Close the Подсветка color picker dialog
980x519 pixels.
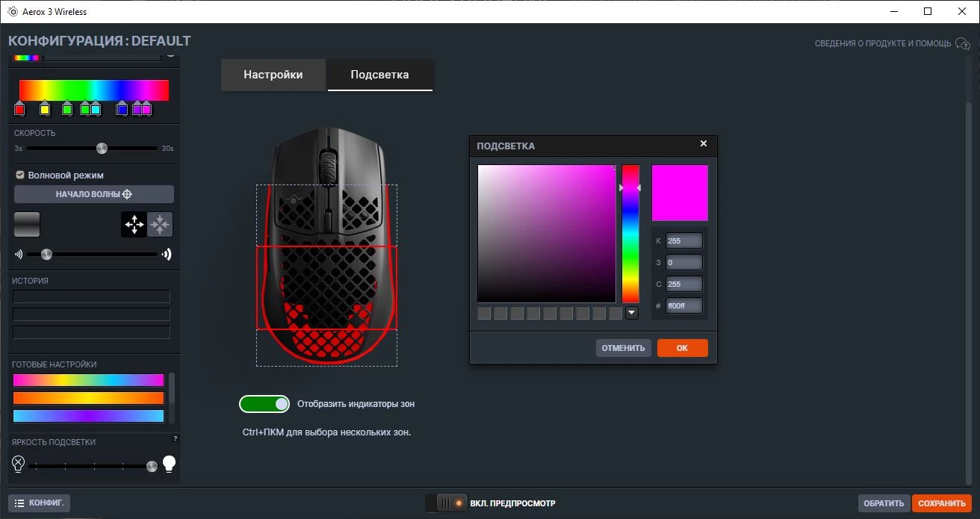(703, 143)
